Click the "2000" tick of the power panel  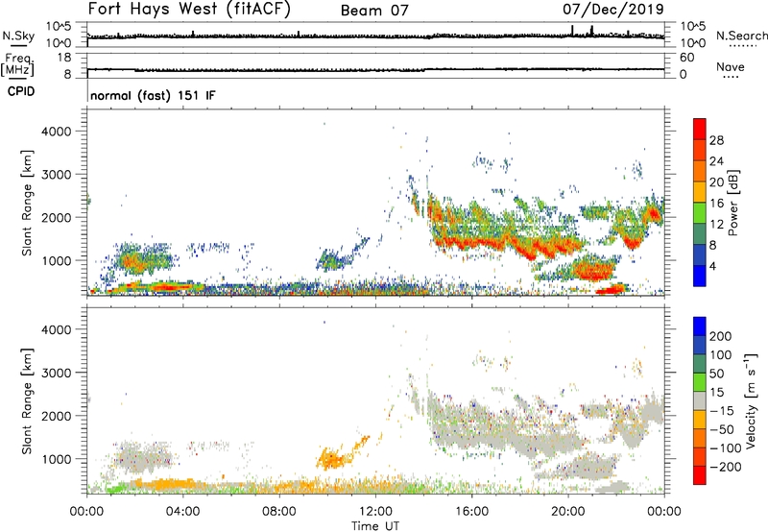pos(56,217)
